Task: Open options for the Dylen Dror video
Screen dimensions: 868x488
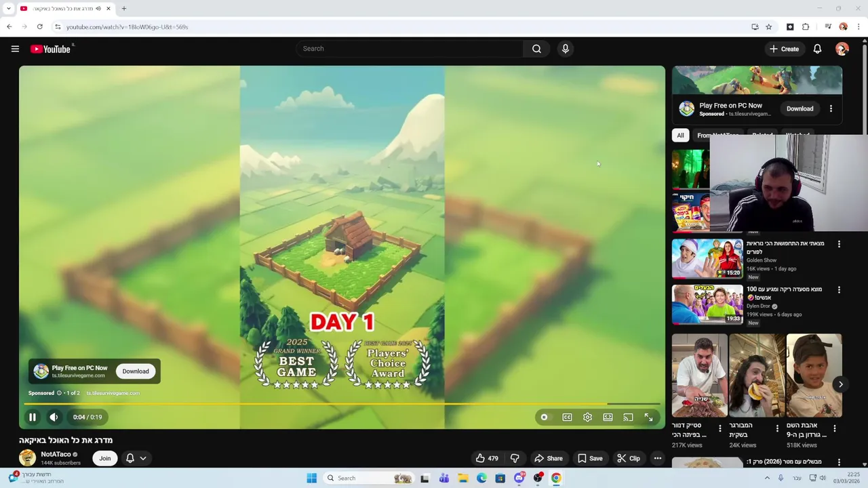Action: (x=839, y=290)
